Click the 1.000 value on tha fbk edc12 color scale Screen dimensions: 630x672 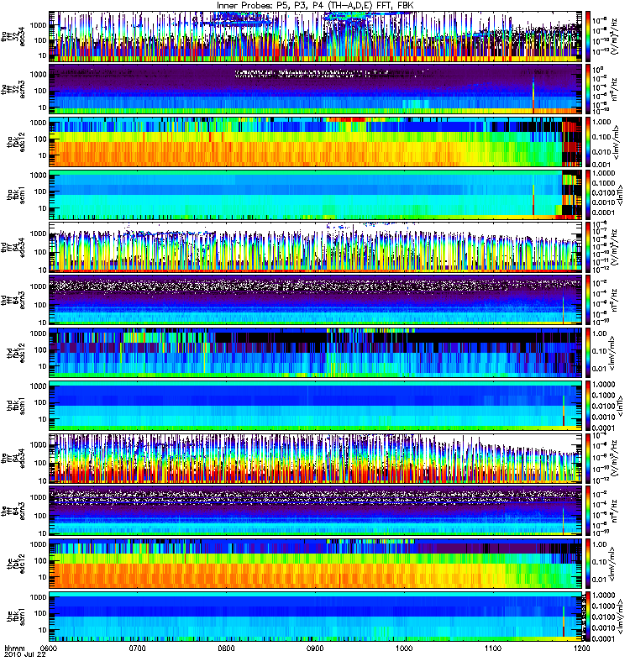[601, 122]
